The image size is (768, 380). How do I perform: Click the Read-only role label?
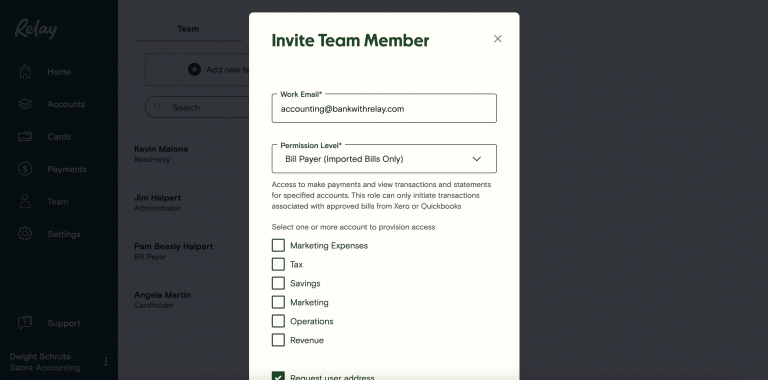[x=152, y=160]
